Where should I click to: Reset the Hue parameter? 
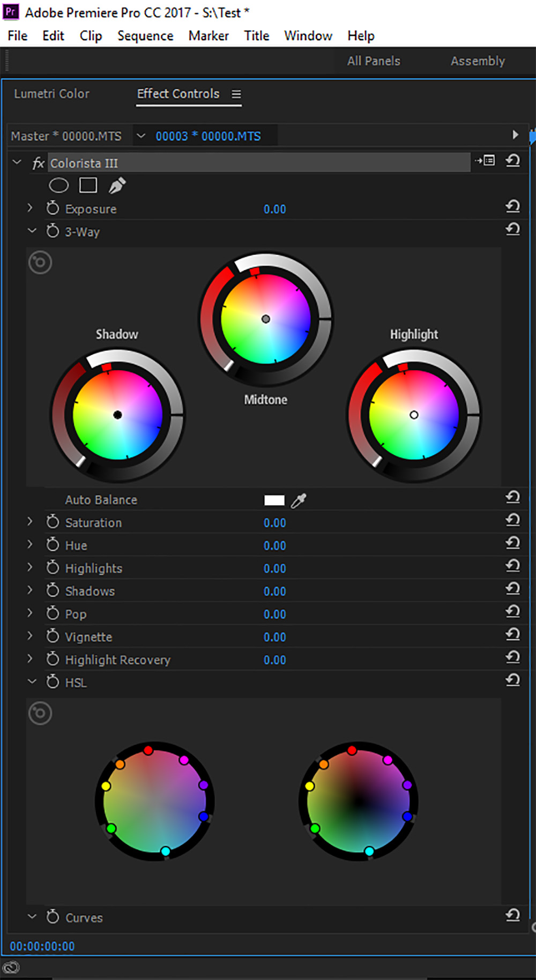[x=512, y=543]
